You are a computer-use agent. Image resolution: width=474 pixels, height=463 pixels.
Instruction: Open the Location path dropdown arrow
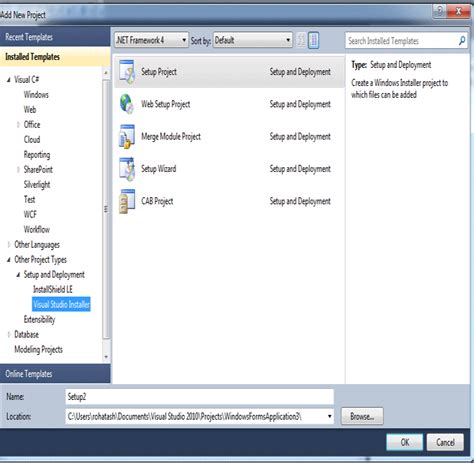(x=329, y=416)
